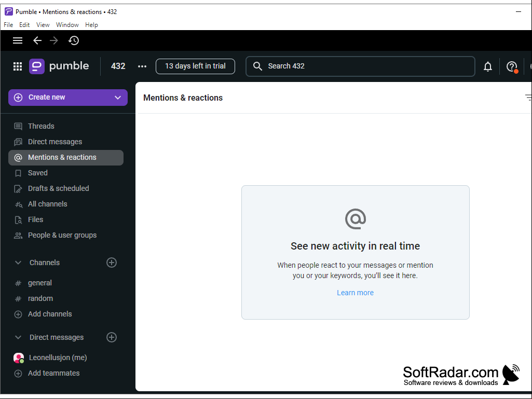Collapse the Direct messages section
This screenshot has height=399, width=532.
click(x=18, y=337)
